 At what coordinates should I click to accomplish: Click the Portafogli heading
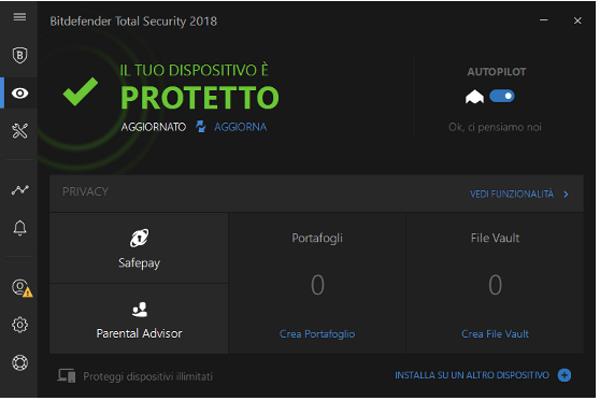click(x=317, y=238)
